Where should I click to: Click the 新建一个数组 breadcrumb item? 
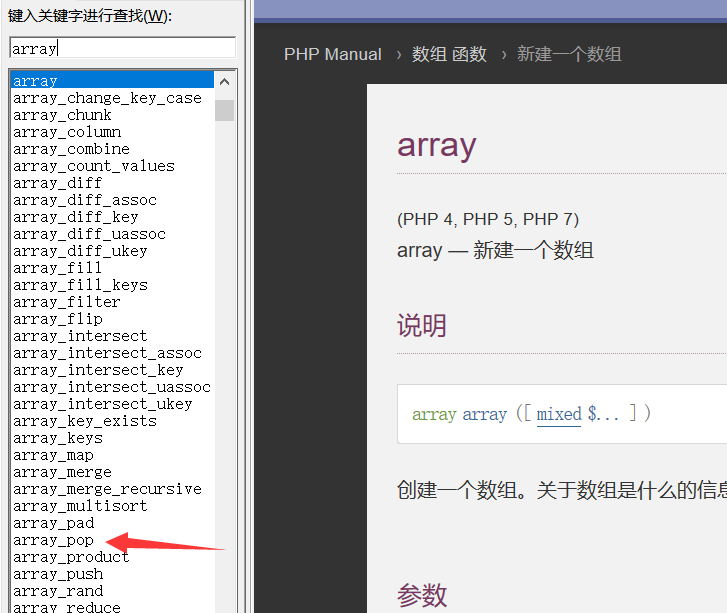(x=569, y=54)
